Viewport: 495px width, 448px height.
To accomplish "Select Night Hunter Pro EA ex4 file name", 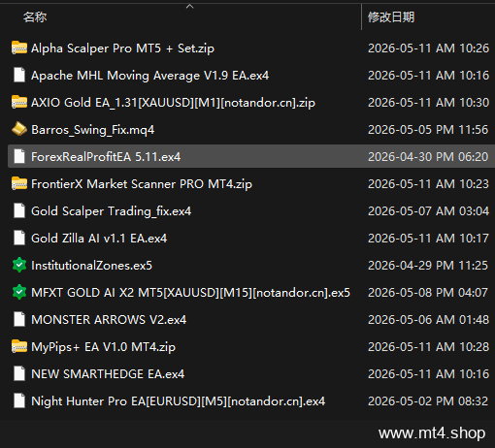I will [x=178, y=401].
